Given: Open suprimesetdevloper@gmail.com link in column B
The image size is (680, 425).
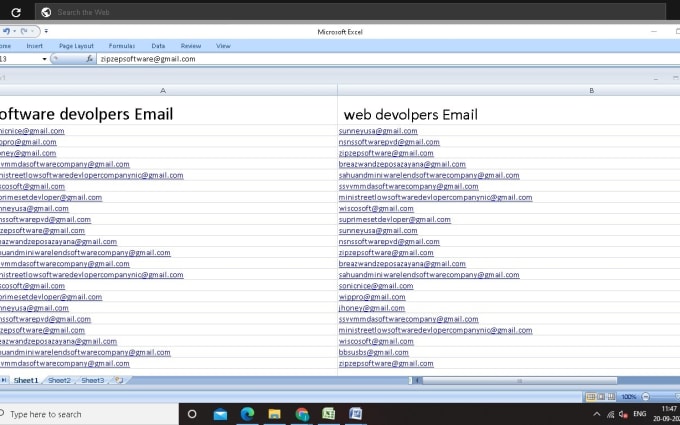Looking at the screenshot, I should [x=395, y=219].
